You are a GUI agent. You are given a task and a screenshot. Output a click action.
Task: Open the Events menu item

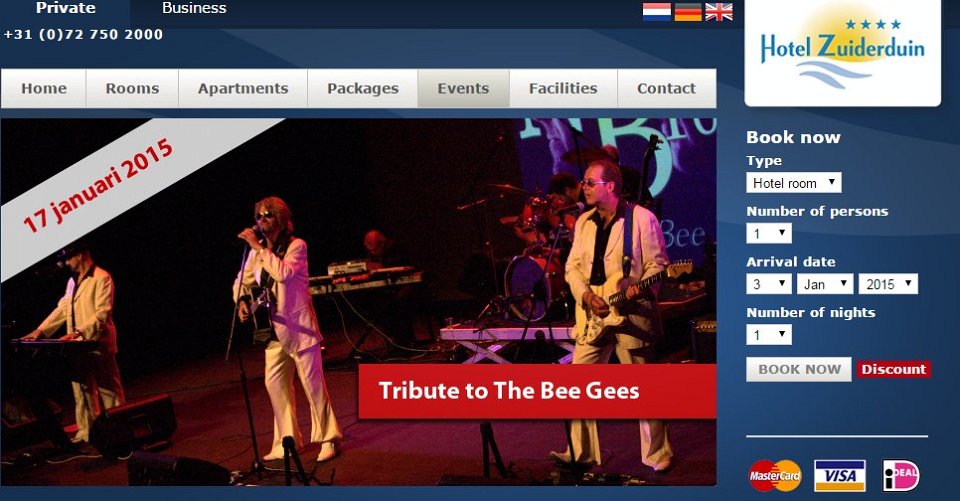[463, 88]
